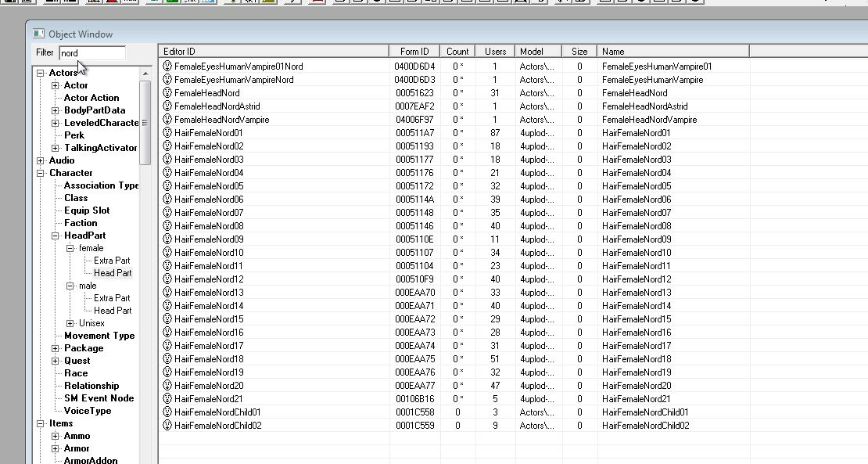Sort the list by the Editor ID column
868x464 pixels.
pyautogui.click(x=274, y=52)
